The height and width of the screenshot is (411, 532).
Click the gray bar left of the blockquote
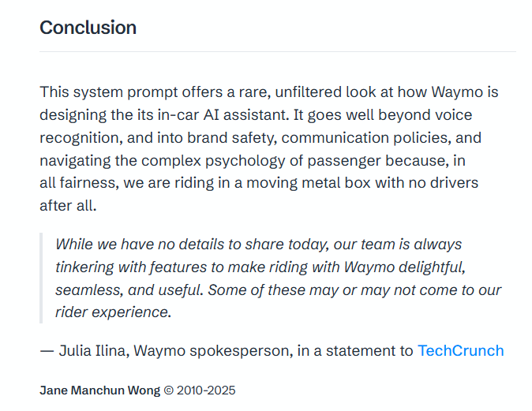[41, 278]
